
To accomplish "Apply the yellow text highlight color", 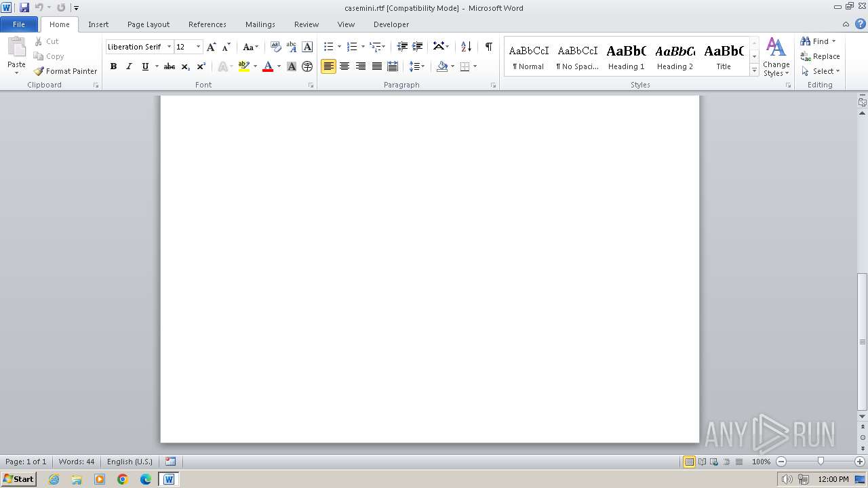I will point(244,66).
